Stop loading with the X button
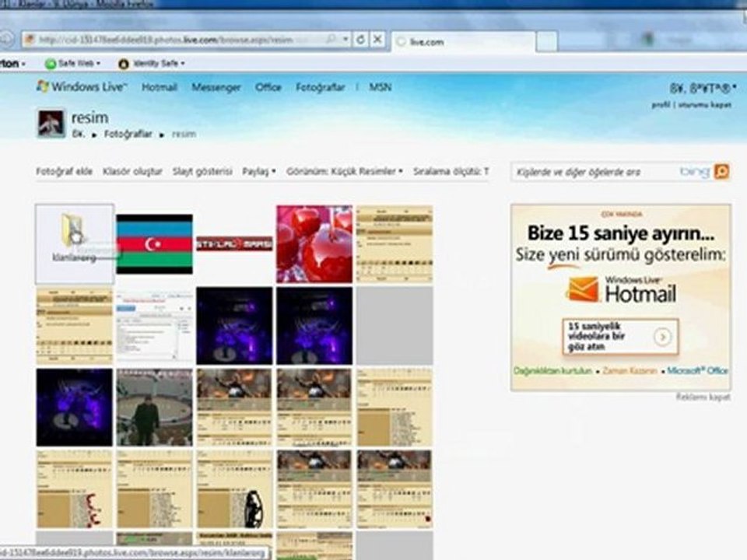The image size is (747, 560). click(x=377, y=40)
